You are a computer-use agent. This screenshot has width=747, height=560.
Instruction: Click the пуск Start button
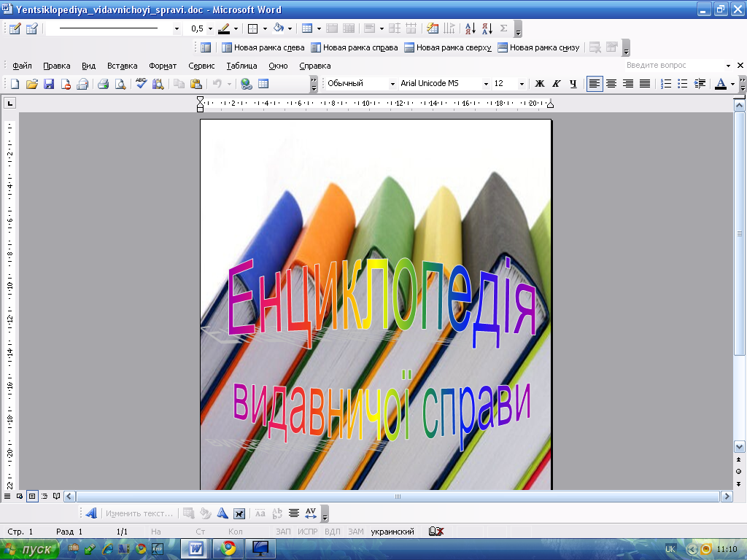[x=29, y=549]
